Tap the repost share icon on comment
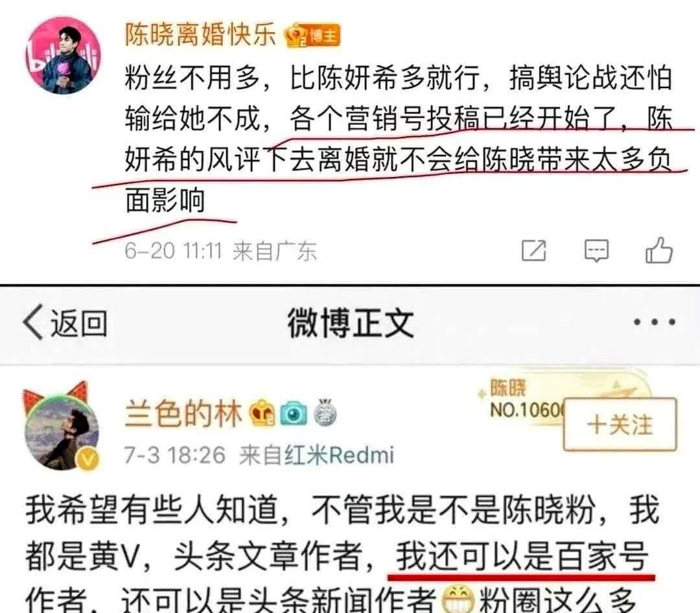 (534, 251)
